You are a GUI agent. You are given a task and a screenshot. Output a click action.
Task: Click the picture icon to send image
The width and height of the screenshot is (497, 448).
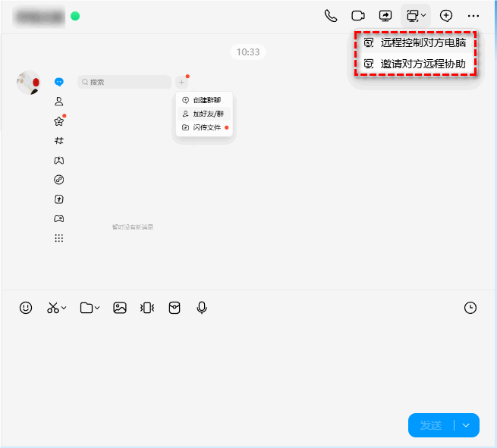click(119, 308)
